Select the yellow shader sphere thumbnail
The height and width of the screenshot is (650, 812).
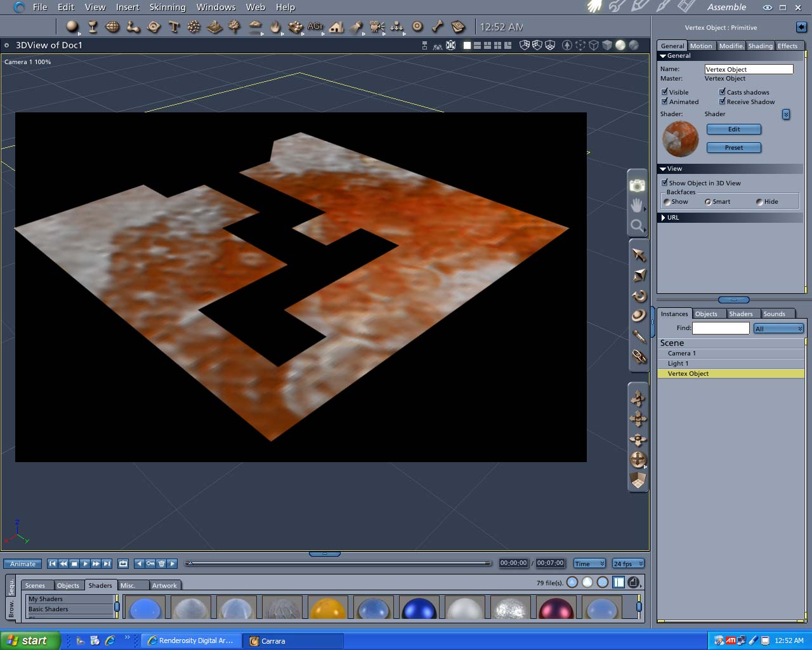pyautogui.click(x=328, y=608)
